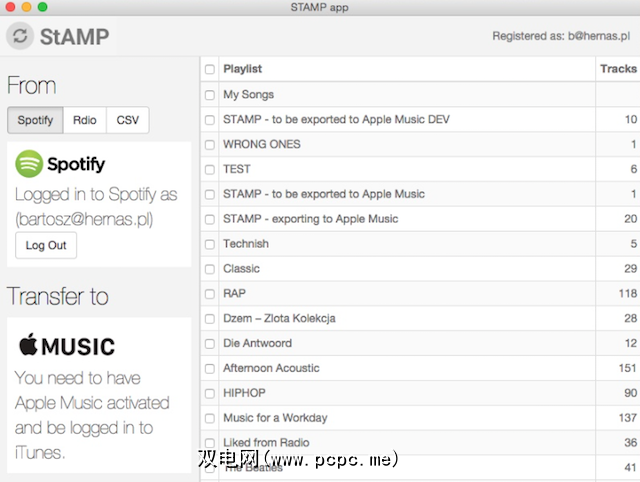Check the Music for a Workday checkbox
This screenshot has height=482, width=640.
pyautogui.click(x=210, y=419)
